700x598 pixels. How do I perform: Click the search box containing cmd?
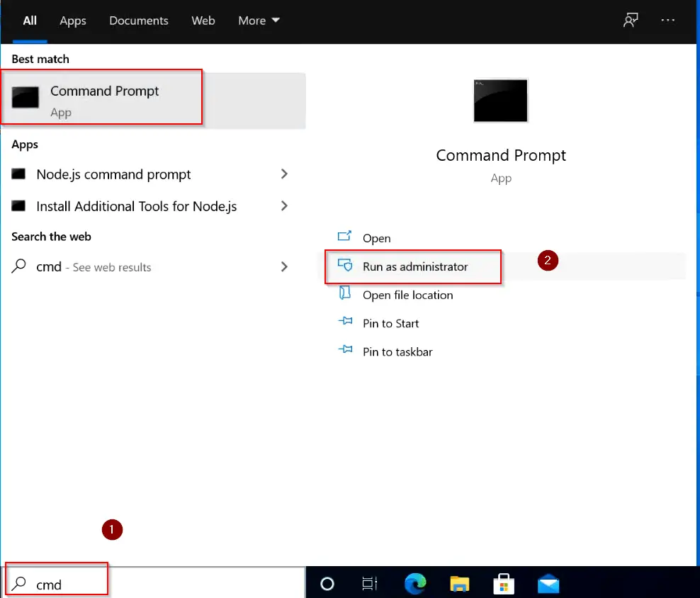153,583
